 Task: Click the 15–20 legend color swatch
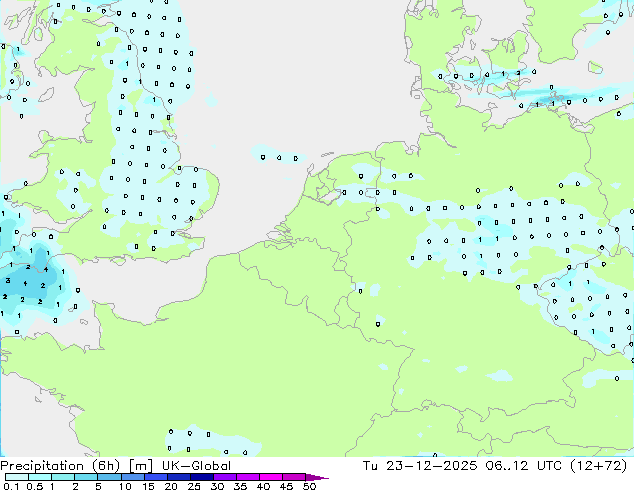click(155, 477)
